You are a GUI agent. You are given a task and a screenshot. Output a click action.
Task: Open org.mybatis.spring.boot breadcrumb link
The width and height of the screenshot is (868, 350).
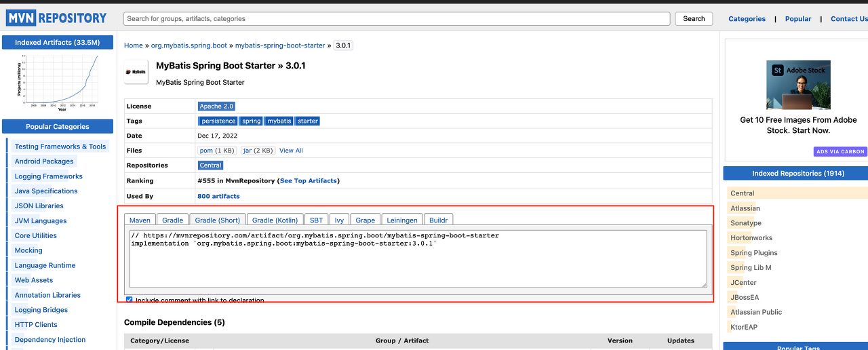click(x=189, y=45)
